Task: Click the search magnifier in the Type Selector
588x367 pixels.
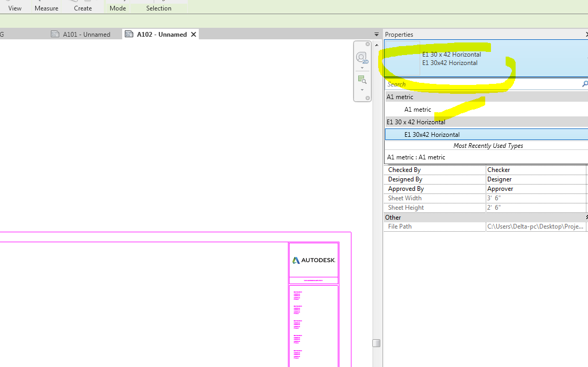Action: pyautogui.click(x=584, y=84)
